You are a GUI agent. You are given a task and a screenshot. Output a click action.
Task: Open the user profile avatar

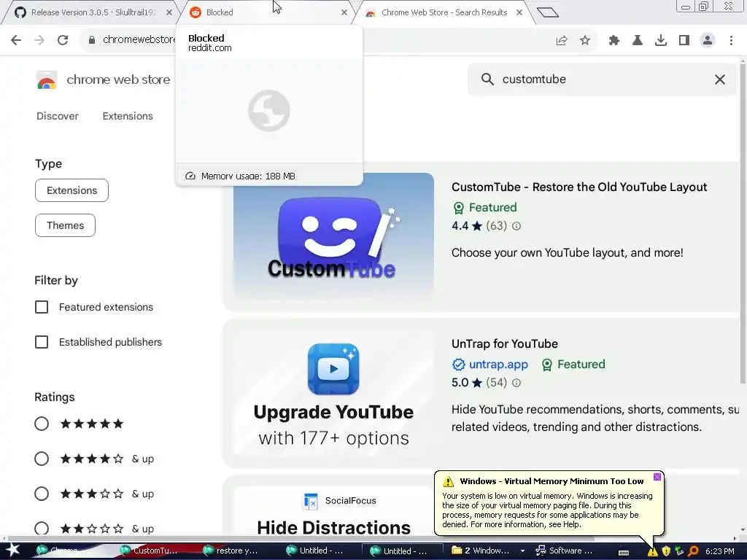[x=708, y=41]
